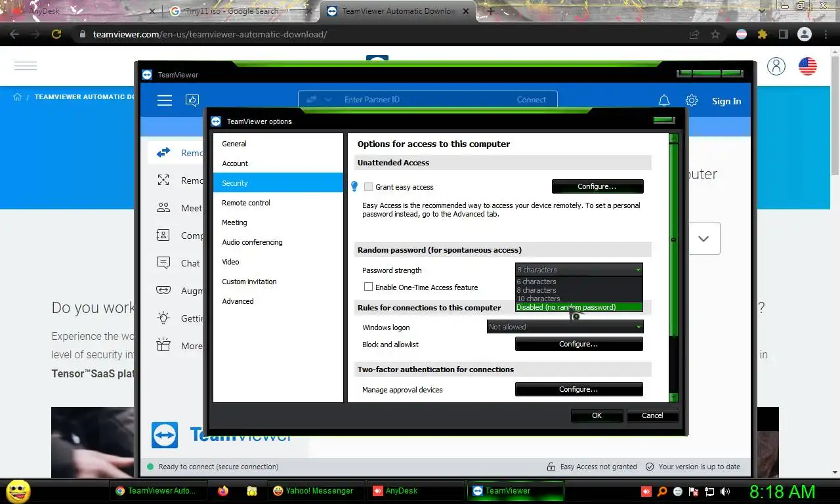Screen dimensions: 840x504
Task: Cancel the TeamViewer options dialog
Action: pos(652,415)
